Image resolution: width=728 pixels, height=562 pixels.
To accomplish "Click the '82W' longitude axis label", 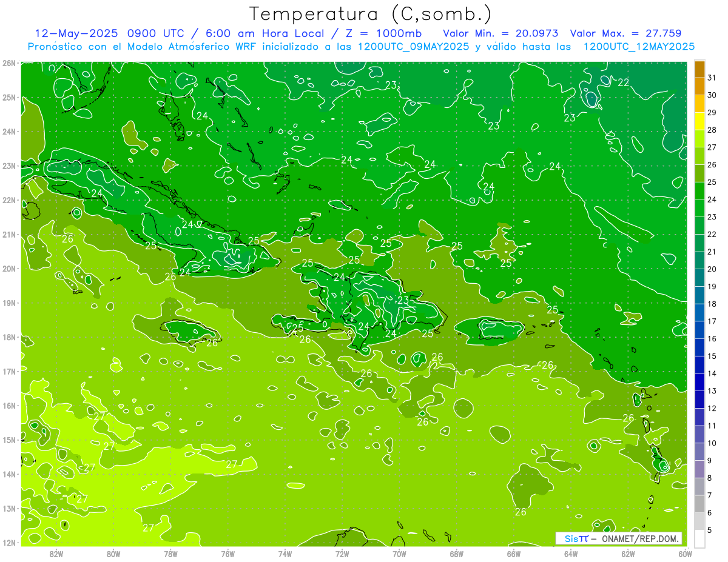I will pyautogui.click(x=56, y=553).
